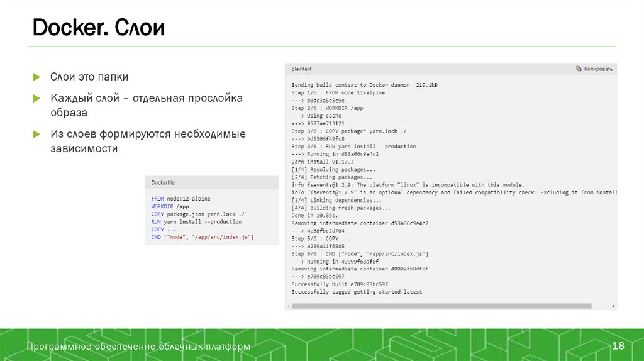Image resolution: width=644 pixels, height=361 pixels.
Task: Click the right scroll arrow of the output block
Action: (x=613, y=306)
